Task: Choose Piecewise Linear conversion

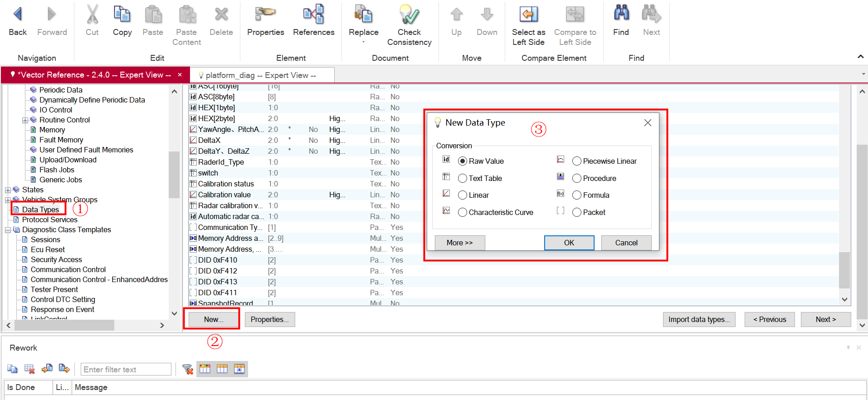Action: coord(577,161)
